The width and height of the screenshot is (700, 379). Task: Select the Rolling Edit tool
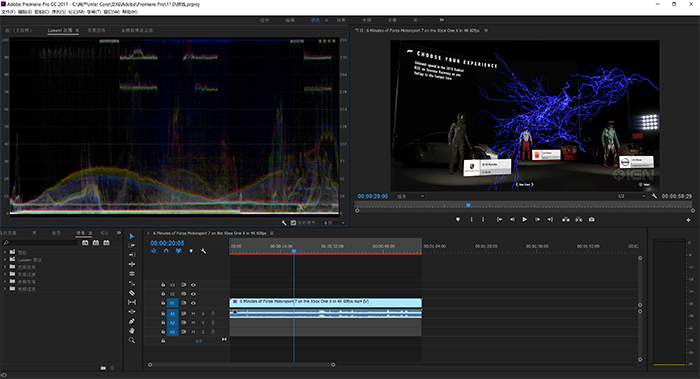(132, 264)
